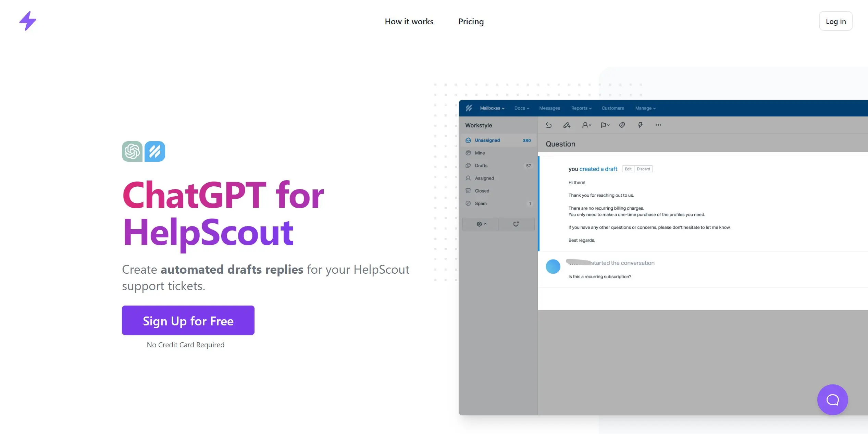Open the Closed folder
This screenshot has height=434, width=868.
point(498,191)
